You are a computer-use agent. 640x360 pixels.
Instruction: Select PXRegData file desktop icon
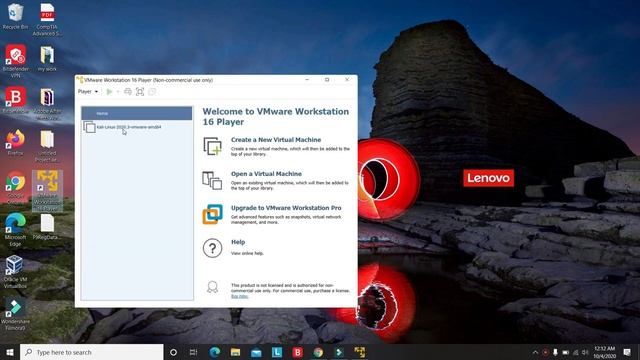[47, 227]
